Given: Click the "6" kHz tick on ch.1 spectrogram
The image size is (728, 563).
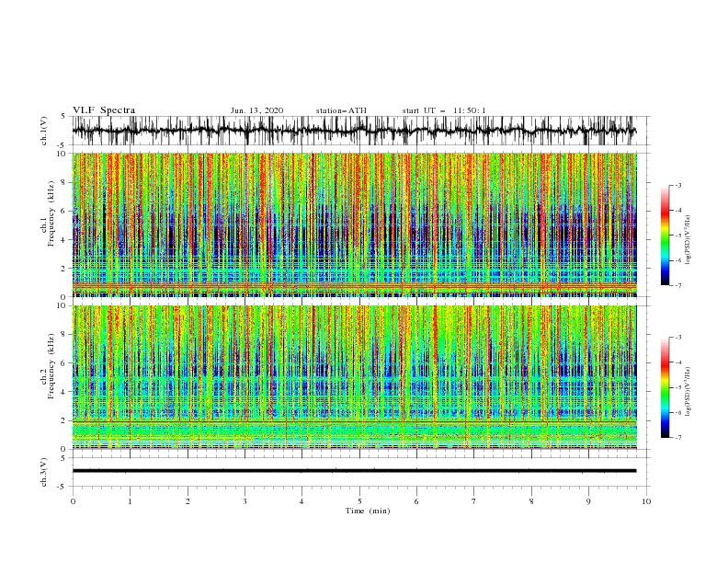Looking at the screenshot, I should (64, 211).
